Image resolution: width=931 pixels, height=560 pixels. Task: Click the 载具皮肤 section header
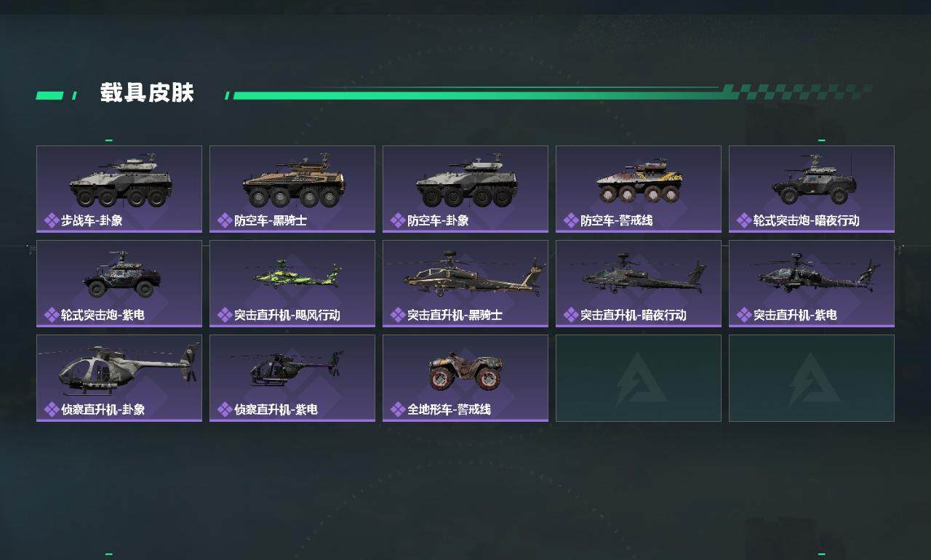(x=147, y=93)
